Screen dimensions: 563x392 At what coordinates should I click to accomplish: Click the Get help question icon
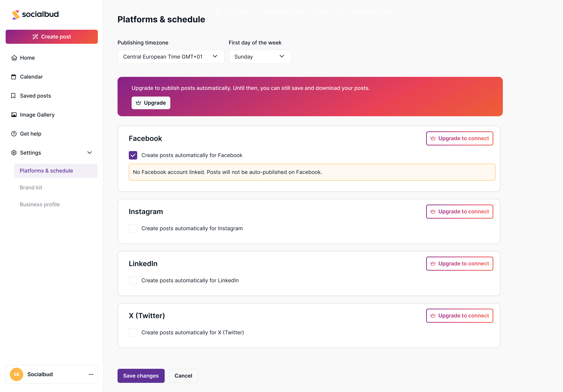click(x=14, y=134)
